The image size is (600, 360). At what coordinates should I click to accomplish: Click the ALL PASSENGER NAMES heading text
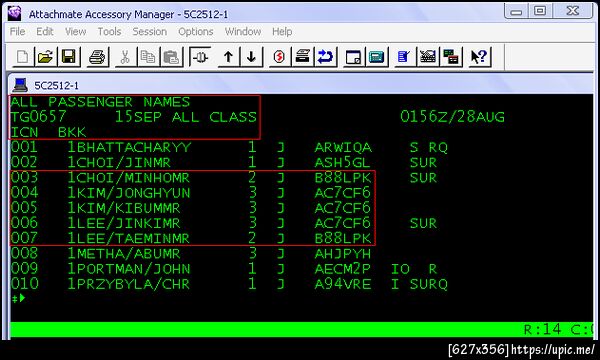coord(100,102)
